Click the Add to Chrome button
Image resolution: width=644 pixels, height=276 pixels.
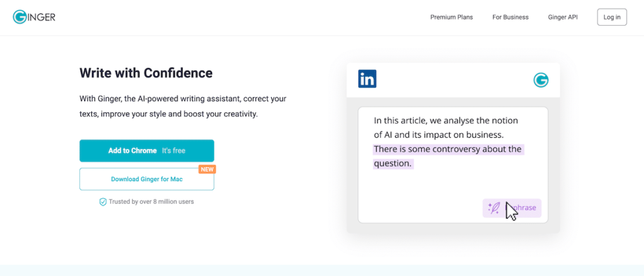[147, 151]
